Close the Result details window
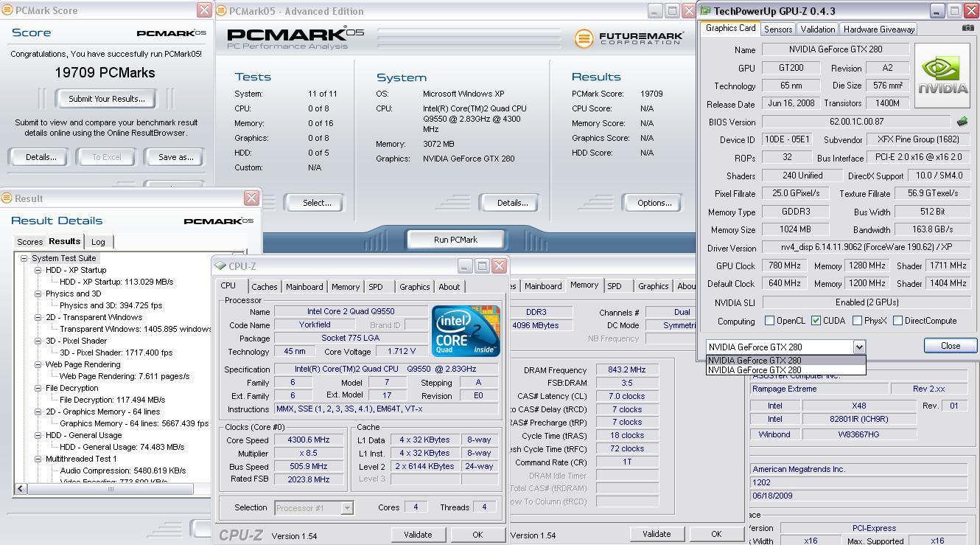 coord(251,198)
